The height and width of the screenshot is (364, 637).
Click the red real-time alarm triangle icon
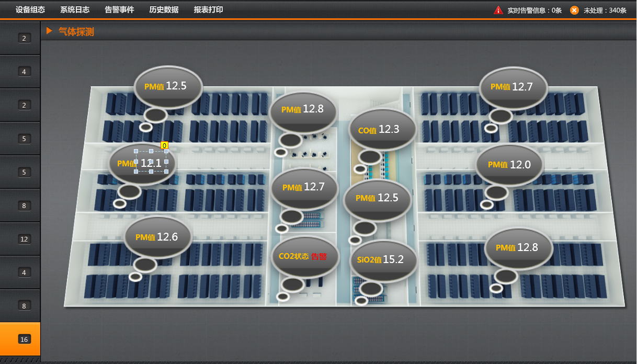[x=498, y=10]
